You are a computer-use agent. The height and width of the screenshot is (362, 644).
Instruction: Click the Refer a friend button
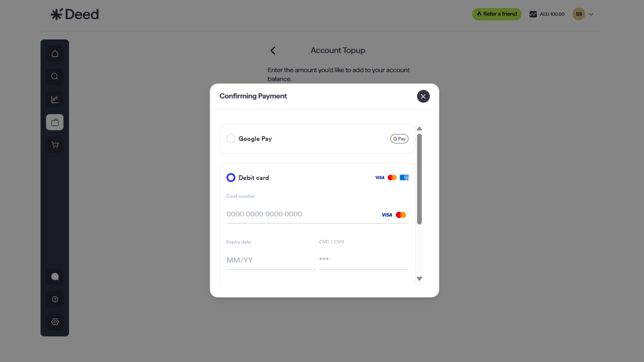pos(496,14)
